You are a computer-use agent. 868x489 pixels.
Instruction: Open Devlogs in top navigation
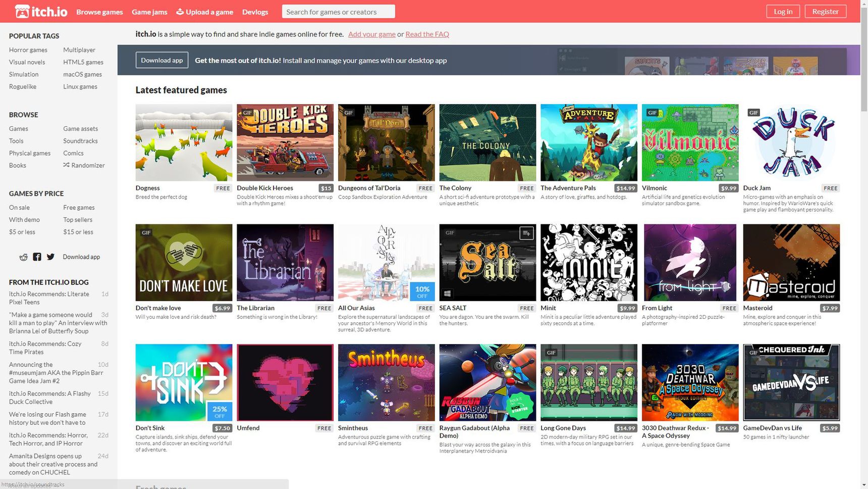255,12
